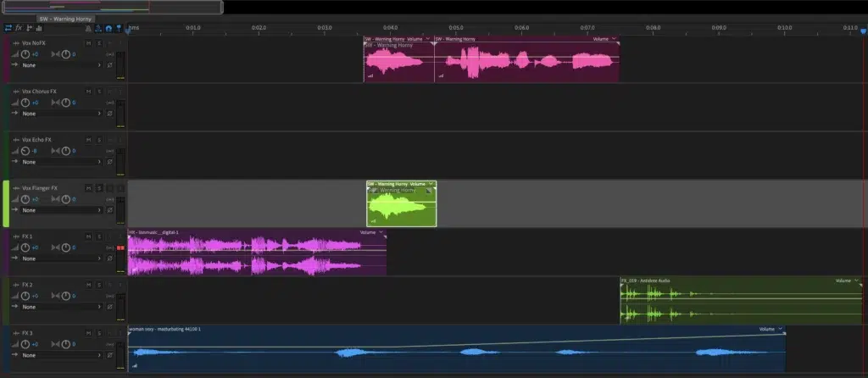Click sum-to-mono icon on Vox Chorus FX

(x=110, y=103)
